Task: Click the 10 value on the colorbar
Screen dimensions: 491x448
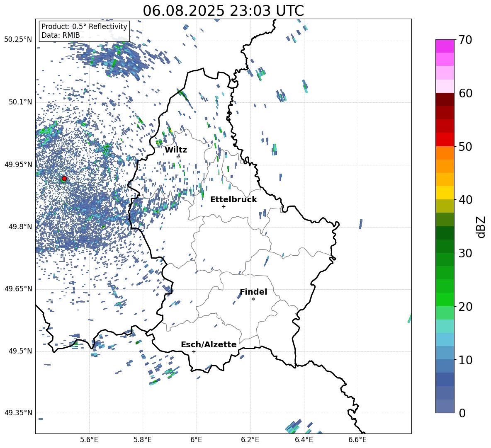Action: tap(465, 360)
